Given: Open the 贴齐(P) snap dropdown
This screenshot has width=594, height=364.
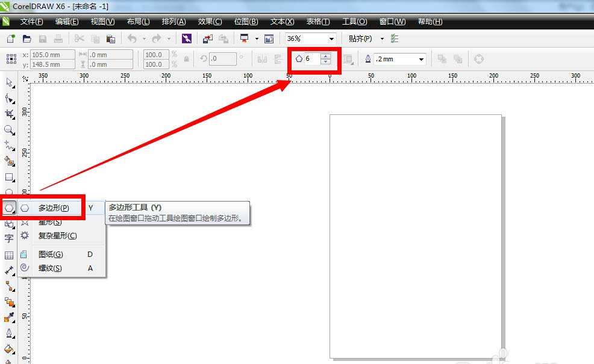Looking at the screenshot, I should coord(382,39).
